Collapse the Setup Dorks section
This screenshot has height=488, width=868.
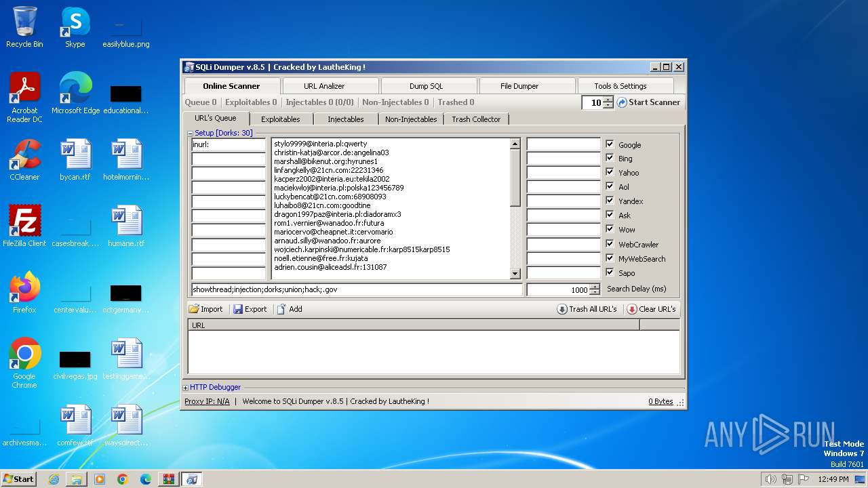[x=191, y=133]
